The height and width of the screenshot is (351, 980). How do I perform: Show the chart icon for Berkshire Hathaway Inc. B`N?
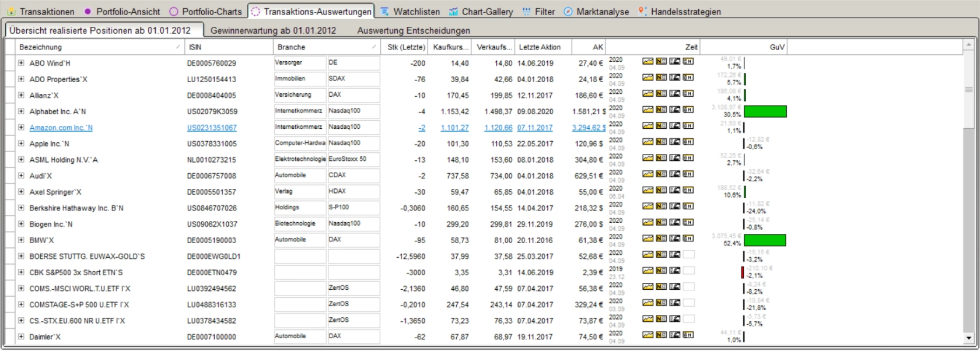648,206
